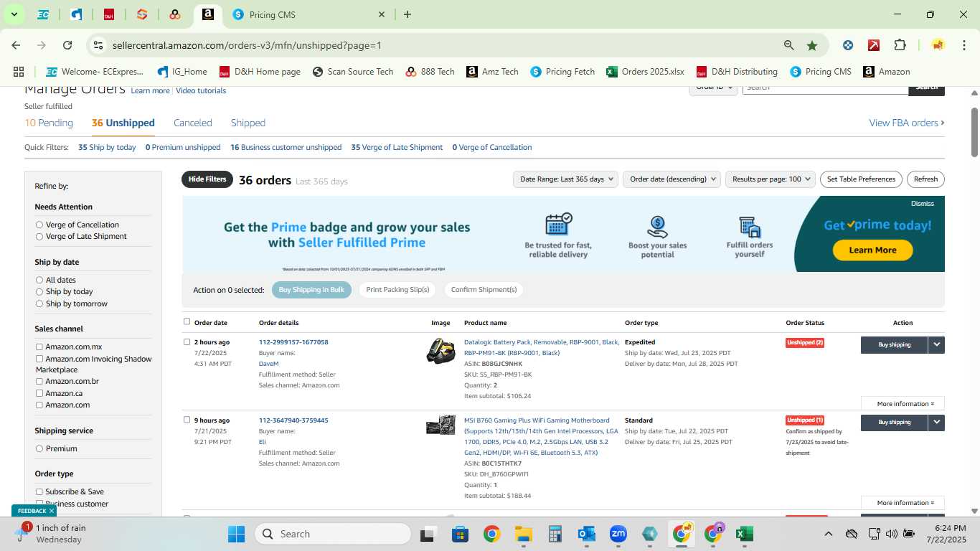
Task: Open the new tab plus button
Action: (407, 14)
